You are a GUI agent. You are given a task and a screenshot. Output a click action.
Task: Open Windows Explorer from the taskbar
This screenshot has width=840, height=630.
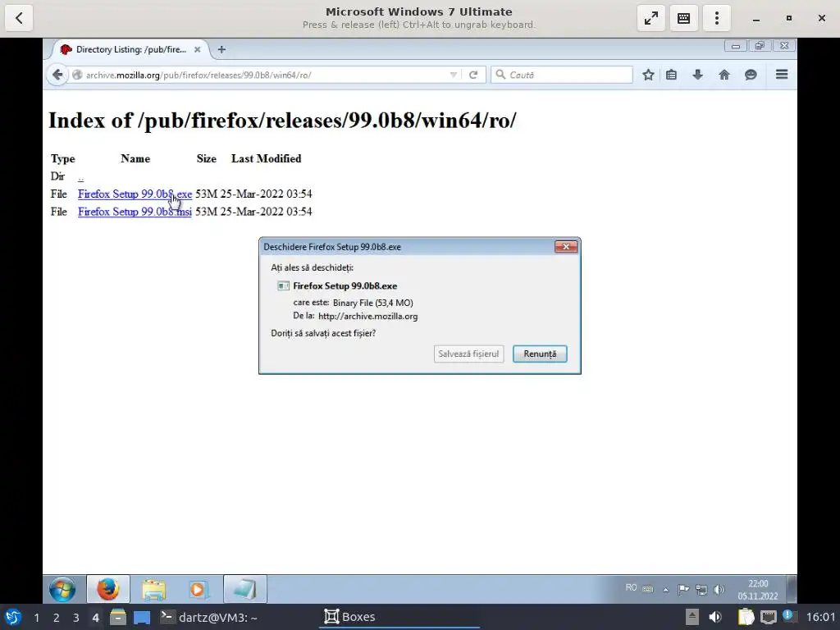[x=153, y=589]
